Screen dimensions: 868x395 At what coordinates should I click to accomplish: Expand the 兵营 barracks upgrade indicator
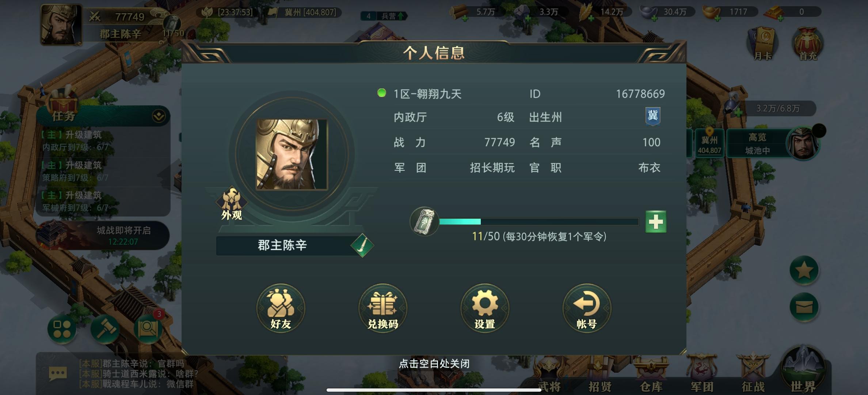384,16
